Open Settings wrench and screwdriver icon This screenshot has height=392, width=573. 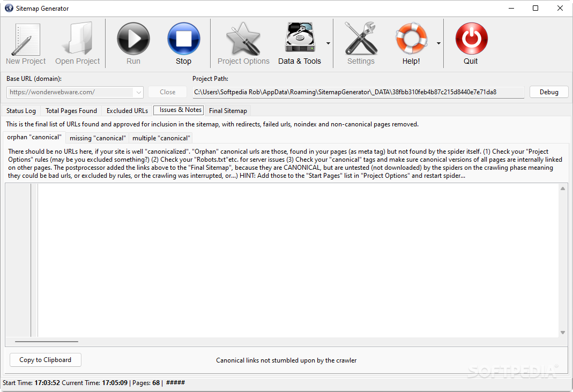tap(361, 39)
